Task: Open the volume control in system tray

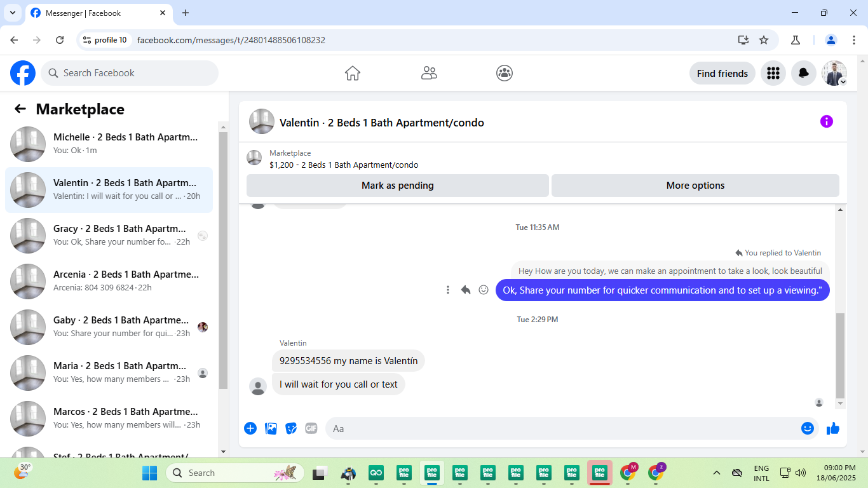Action: [801, 473]
